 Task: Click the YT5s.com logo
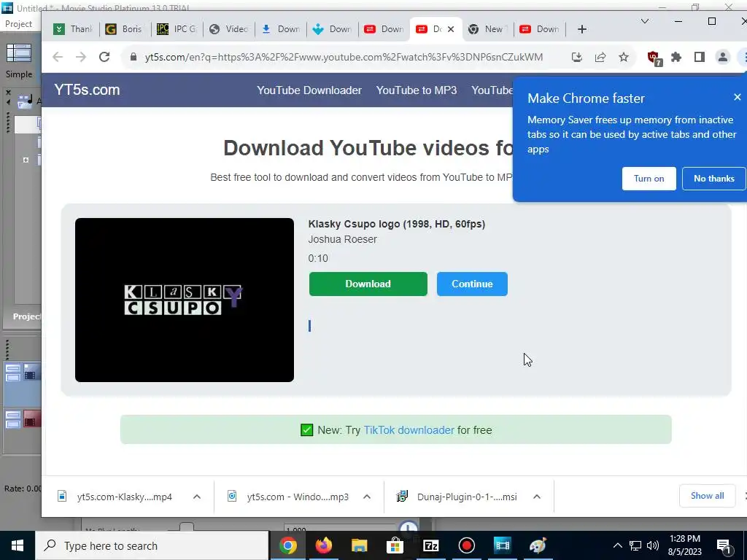pyautogui.click(x=87, y=90)
